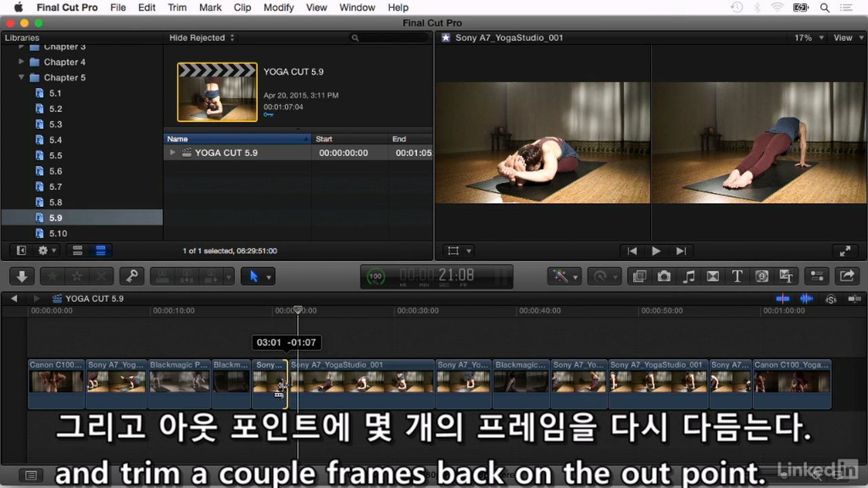This screenshot has height=488, width=868.
Task: Open the Photos browser camera icon
Action: click(664, 276)
